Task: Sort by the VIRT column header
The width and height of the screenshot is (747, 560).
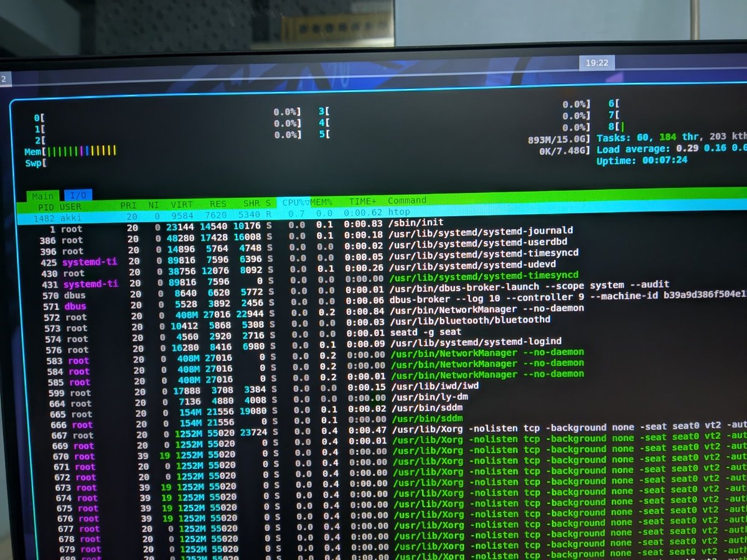Action: coord(182,204)
